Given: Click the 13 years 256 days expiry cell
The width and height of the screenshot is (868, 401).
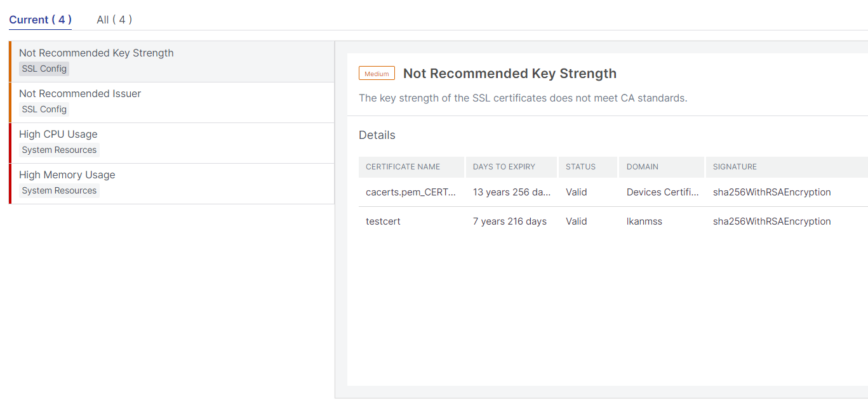Looking at the screenshot, I should click(x=512, y=192).
